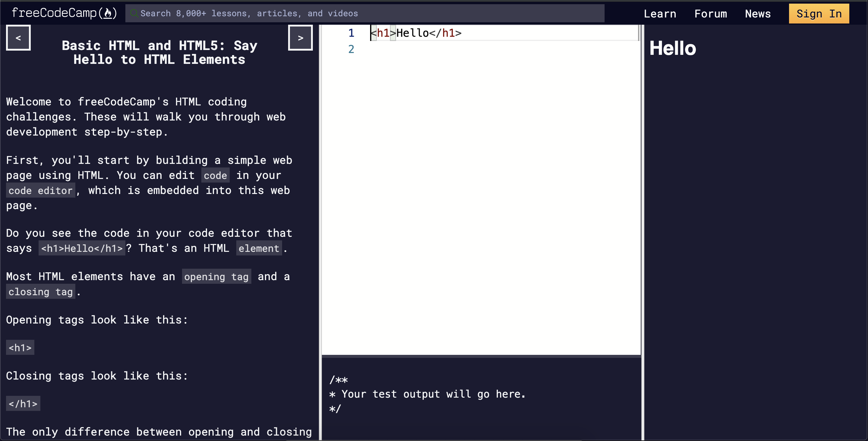Click the line number 1 gutter
The image size is (868, 441).
click(x=351, y=33)
